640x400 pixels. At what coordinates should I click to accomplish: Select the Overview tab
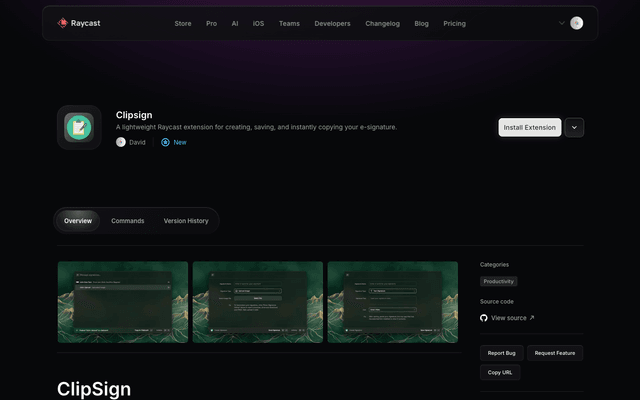coord(78,221)
